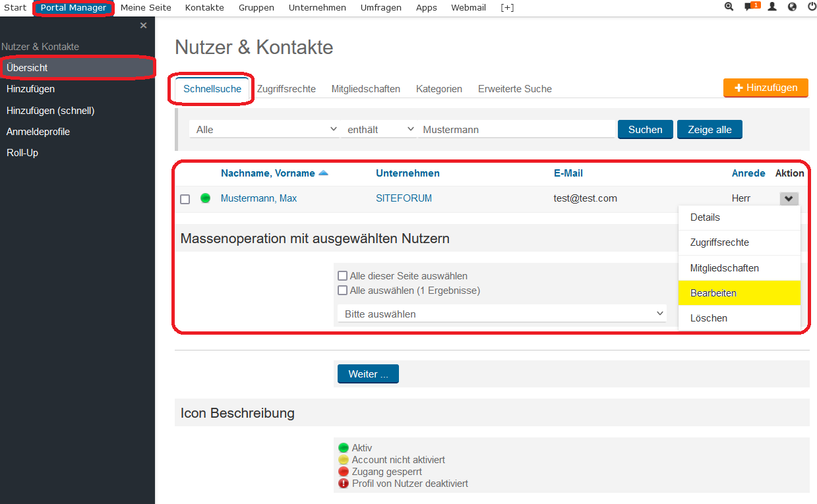Click the sort arrow next to Nachname, Vorname

[323, 173]
